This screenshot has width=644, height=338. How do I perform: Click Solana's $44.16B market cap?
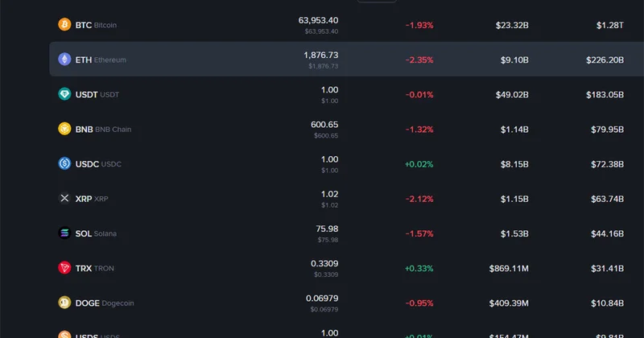click(608, 233)
